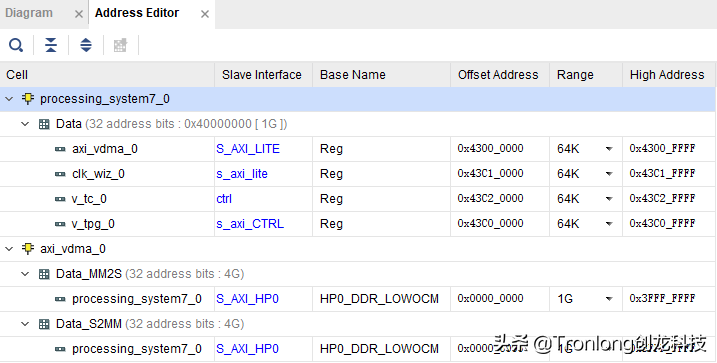The image size is (717, 363).
Task: Select the axi_vdma_0 row under Data
Action: coord(358,149)
